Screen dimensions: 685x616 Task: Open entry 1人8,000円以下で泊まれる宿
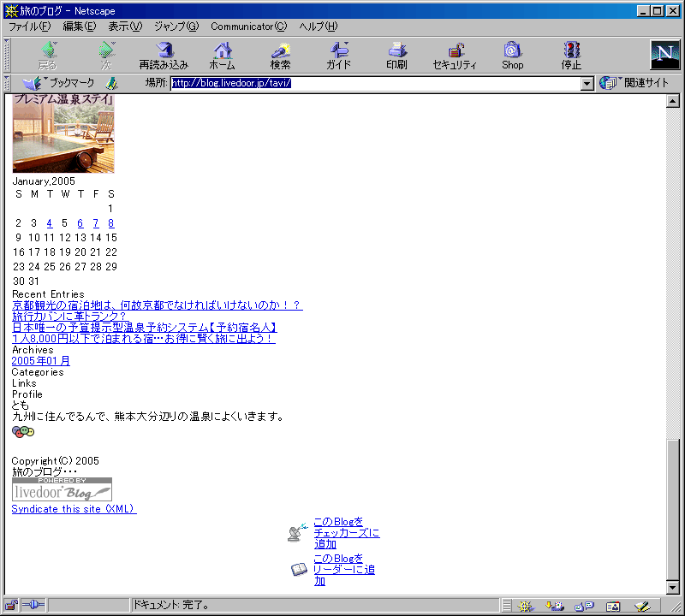point(144,338)
